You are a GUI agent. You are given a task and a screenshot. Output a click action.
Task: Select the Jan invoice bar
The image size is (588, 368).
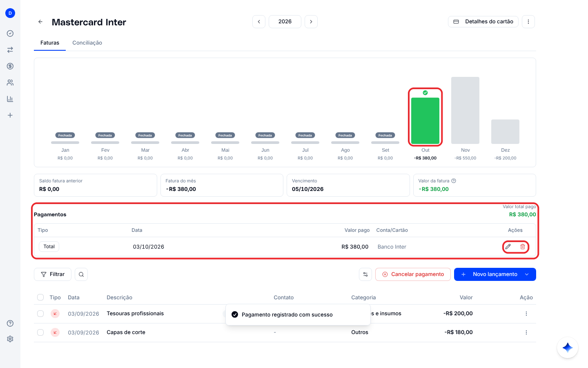pos(65,142)
